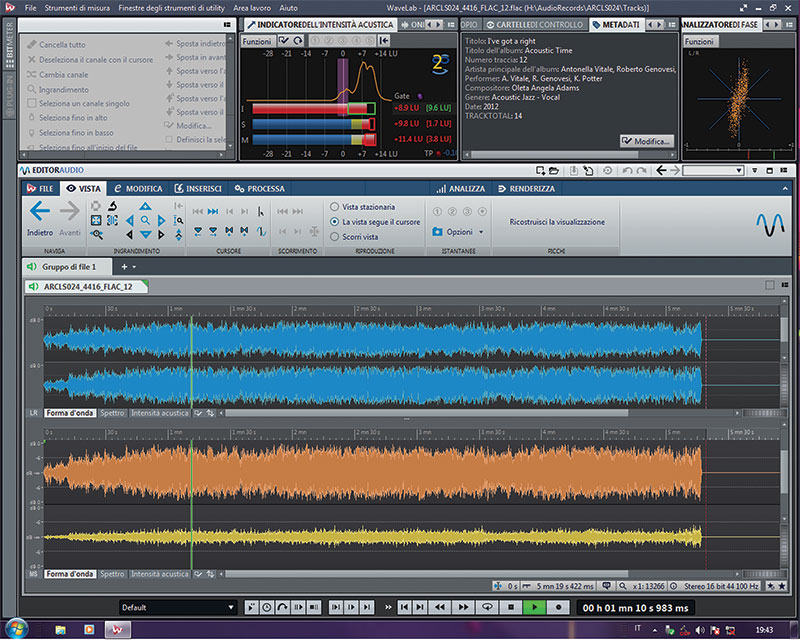The width and height of the screenshot is (800, 642).
Task: Click the Modifica button in Metadati panel
Action: [x=647, y=142]
